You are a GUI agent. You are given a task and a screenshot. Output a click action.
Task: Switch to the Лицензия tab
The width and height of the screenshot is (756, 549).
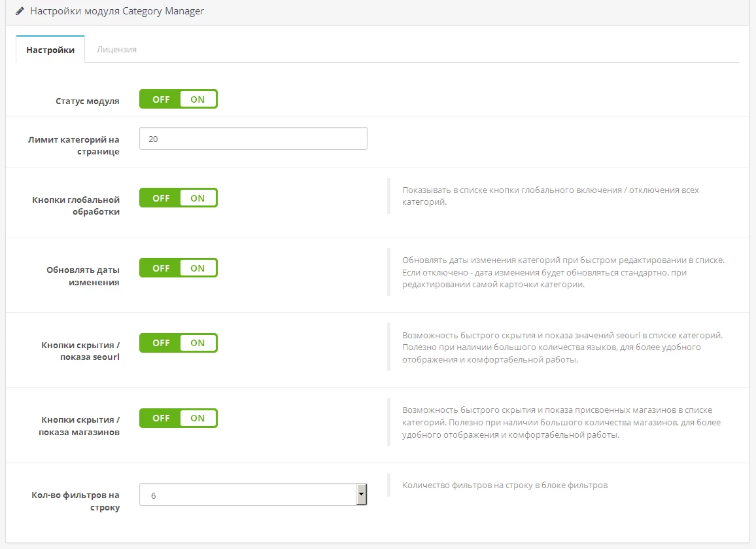116,49
